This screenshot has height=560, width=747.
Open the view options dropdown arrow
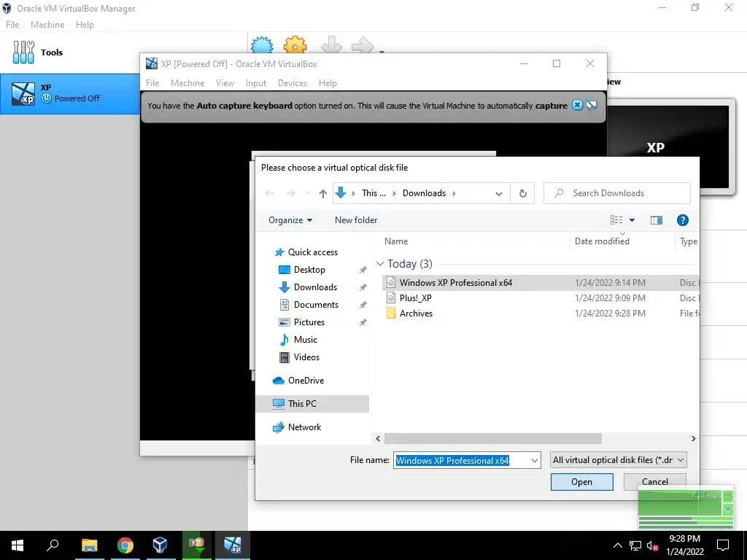[632, 220]
